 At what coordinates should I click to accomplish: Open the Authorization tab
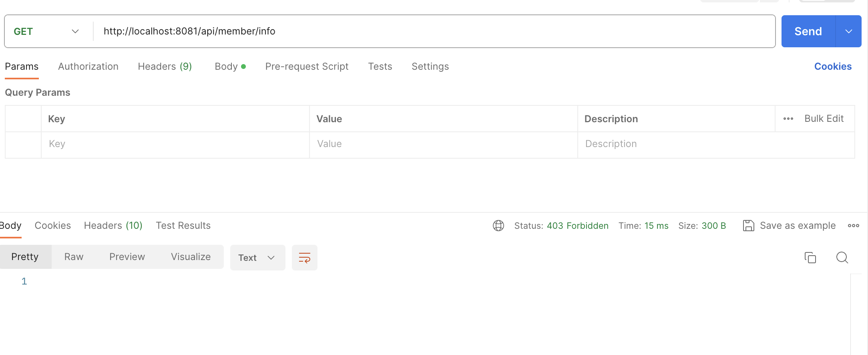coord(88,67)
